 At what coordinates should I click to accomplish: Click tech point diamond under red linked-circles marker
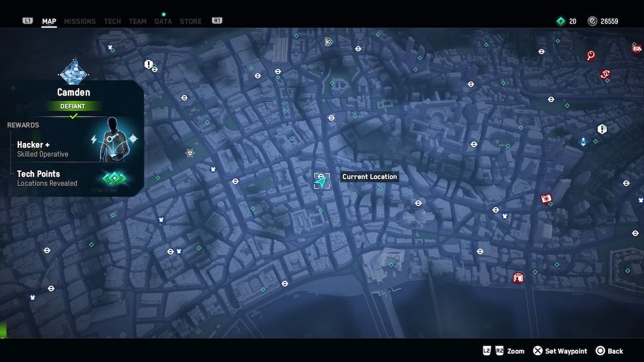pos(608,80)
